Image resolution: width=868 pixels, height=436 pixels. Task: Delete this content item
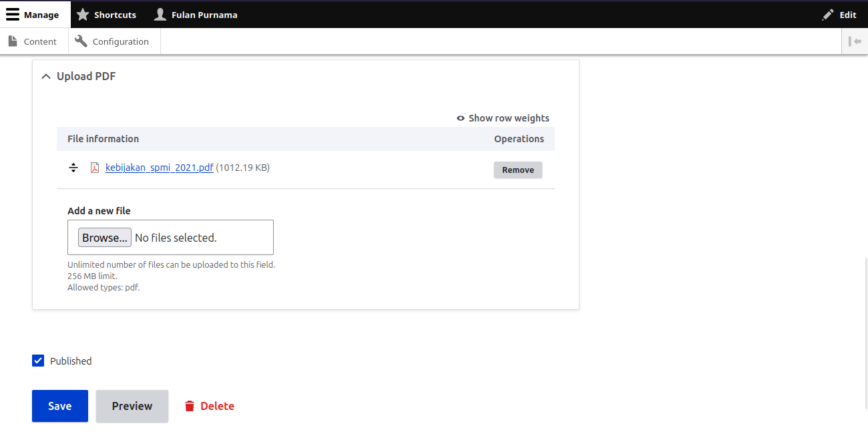point(210,406)
